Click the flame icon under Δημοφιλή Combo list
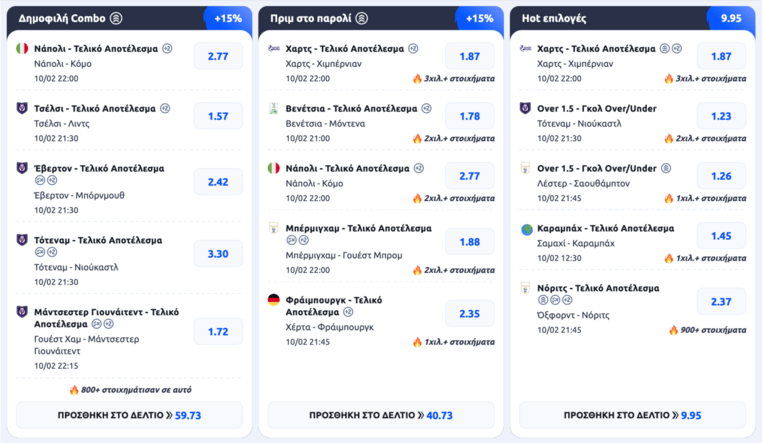Screen dimensions: 762x443 pyautogui.click(x=74, y=390)
